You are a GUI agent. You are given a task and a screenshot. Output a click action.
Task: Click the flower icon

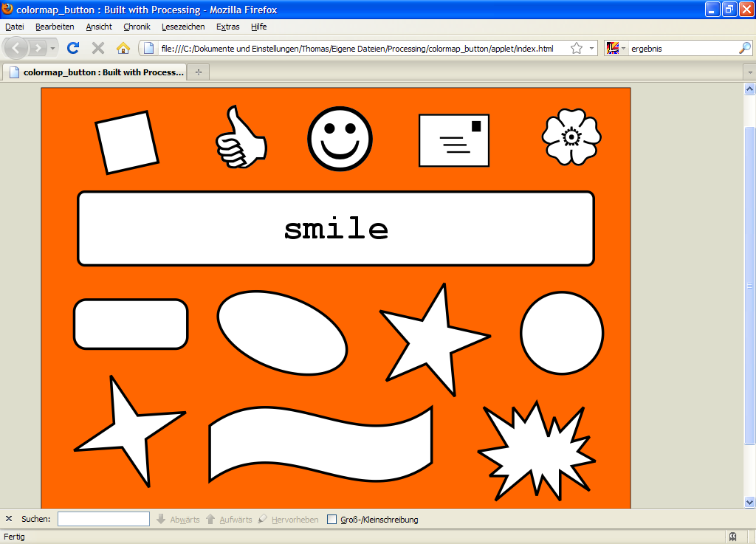pyautogui.click(x=571, y=138)
